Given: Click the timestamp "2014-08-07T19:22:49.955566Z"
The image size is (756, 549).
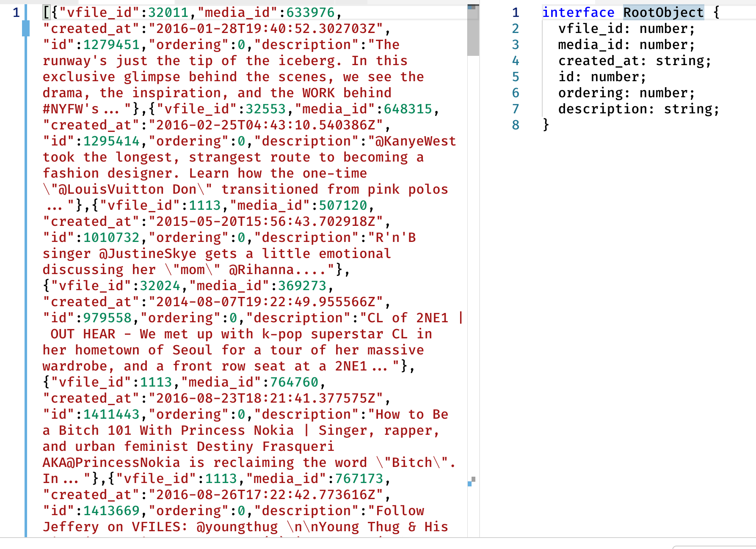Looking at the screenshot, I should click(266, 302).
